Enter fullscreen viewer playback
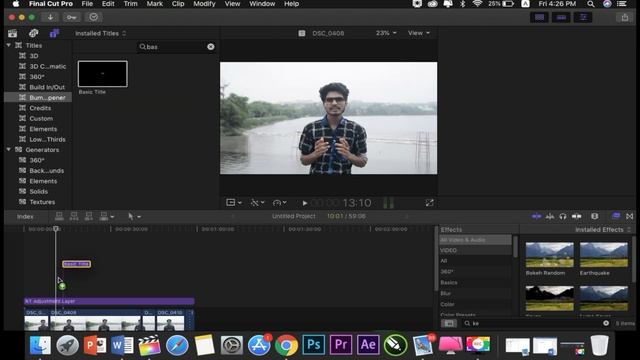The height and width of the screenshot is (360, 640). (x=429, y=202)
